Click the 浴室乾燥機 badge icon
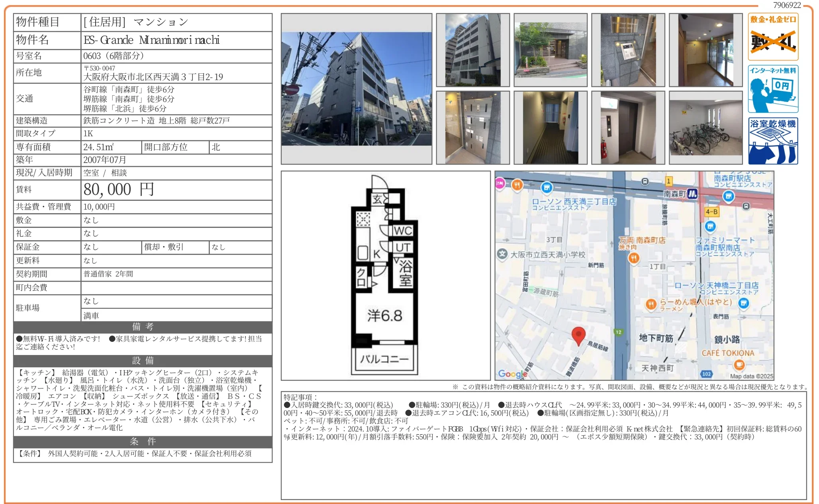819x504 pixels. point(773,141)
